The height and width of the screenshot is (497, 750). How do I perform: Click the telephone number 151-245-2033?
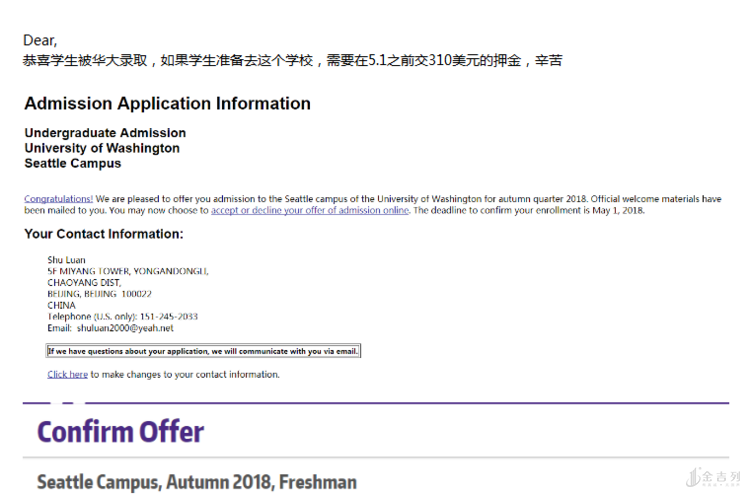click(x=169, y=317)
